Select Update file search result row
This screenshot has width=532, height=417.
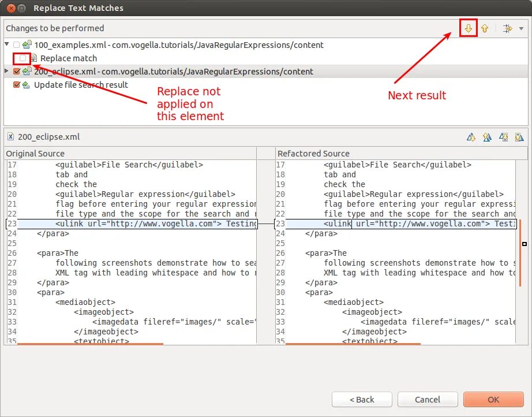point(265,84)
